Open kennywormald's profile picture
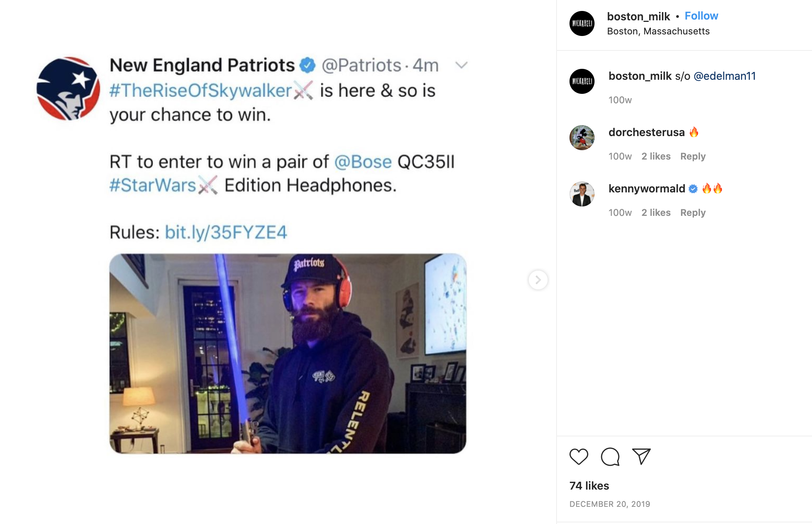812x524 pixels. click(x=582, y=194)
